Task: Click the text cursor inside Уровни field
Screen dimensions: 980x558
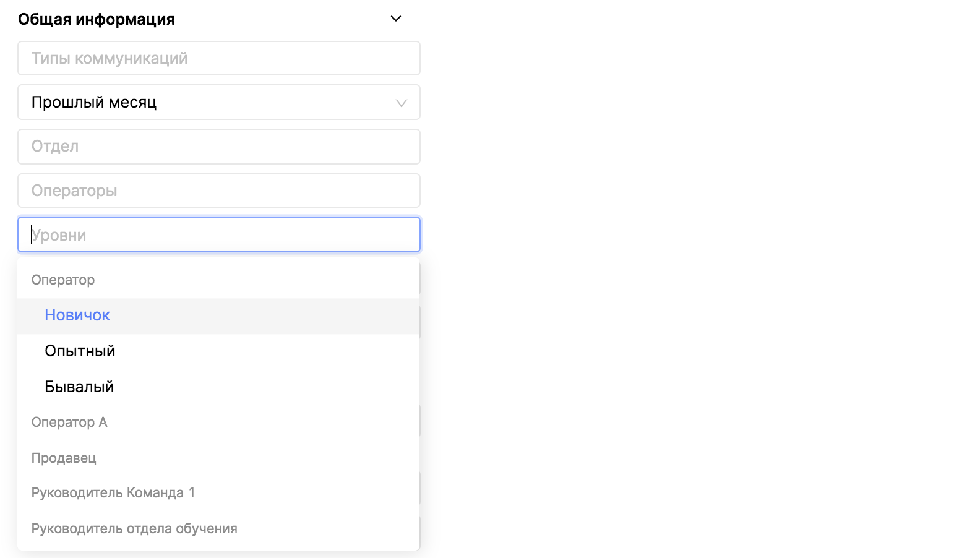Action: [32, 235]
